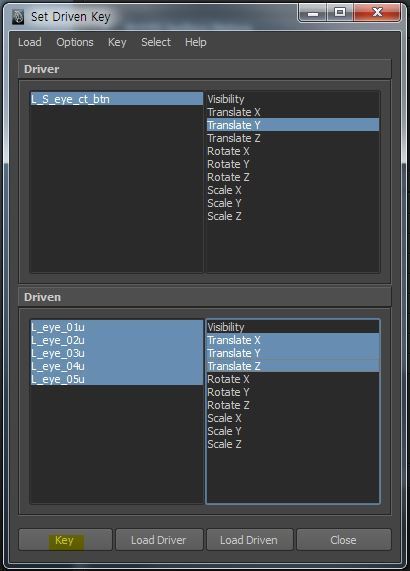Select Scale Y in the Driver attributes
The height and width of the screenshot is (571, 410).
(x=293, y=203)
